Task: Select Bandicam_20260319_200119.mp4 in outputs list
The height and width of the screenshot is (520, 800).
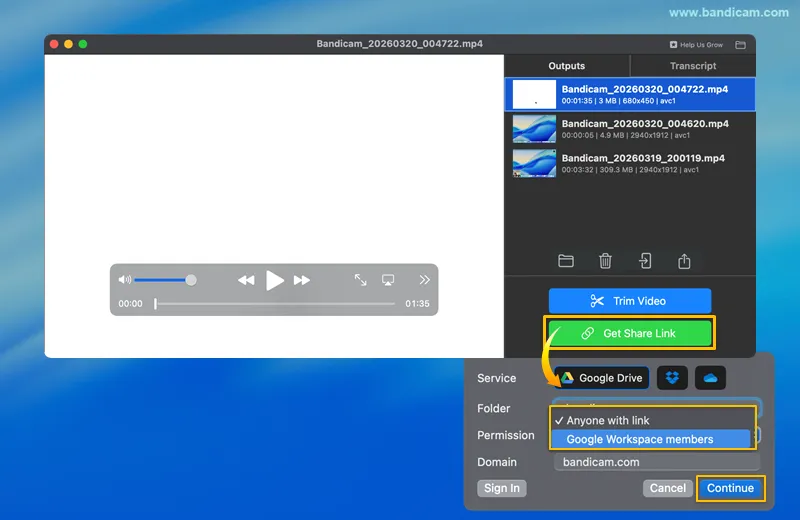Action: click(x=630, y=163)
